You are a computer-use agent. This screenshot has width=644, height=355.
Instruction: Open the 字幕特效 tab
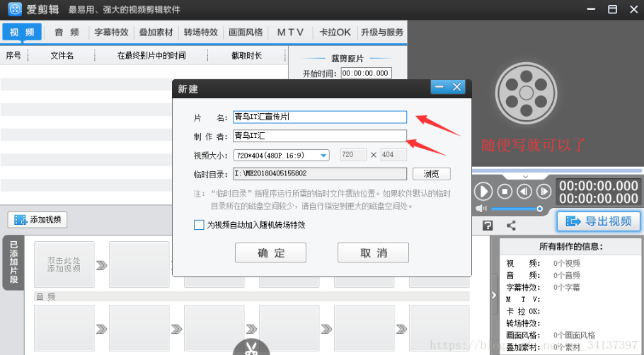coord(111,32)
